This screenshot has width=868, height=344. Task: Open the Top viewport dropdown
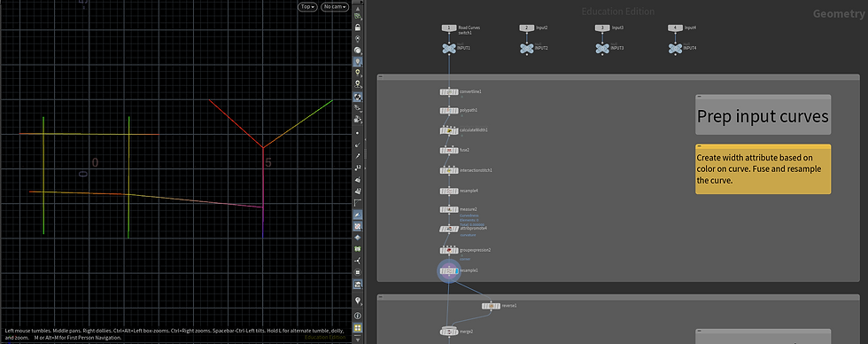coord(307,6)
